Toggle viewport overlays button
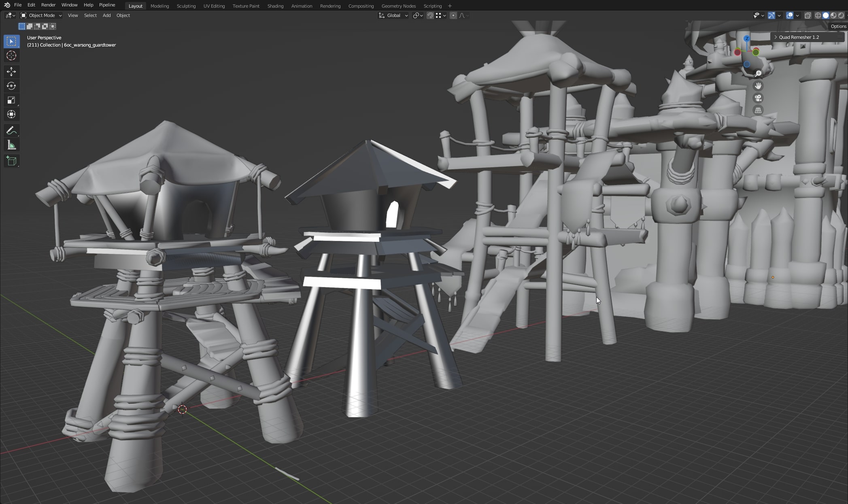Viewport: 848px width, 504px height. [789, 15]
